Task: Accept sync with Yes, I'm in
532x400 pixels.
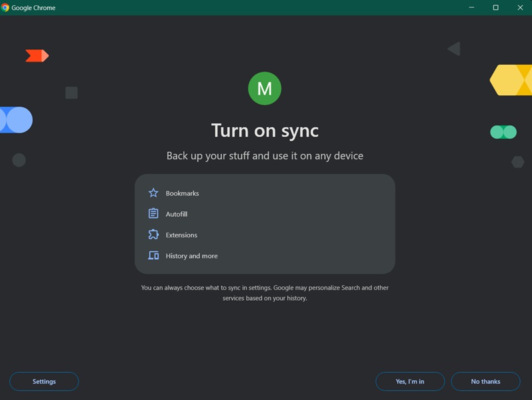Action: 410,381
